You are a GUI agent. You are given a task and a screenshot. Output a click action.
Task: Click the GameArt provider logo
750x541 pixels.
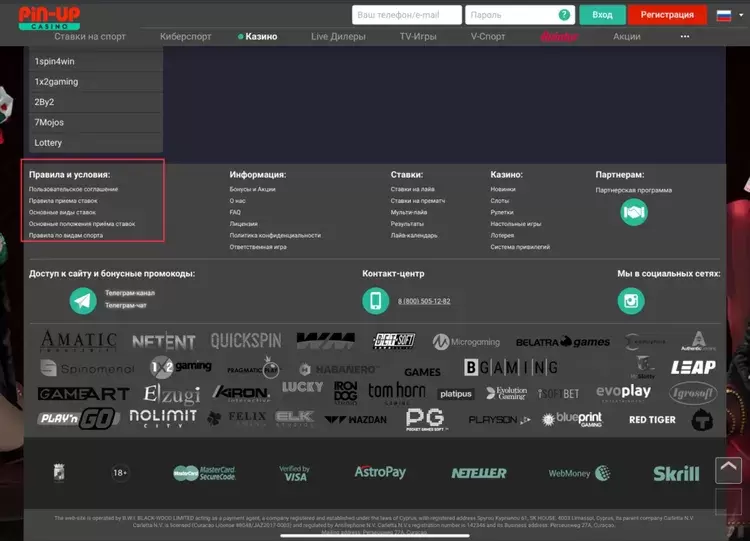click(83, 394)
